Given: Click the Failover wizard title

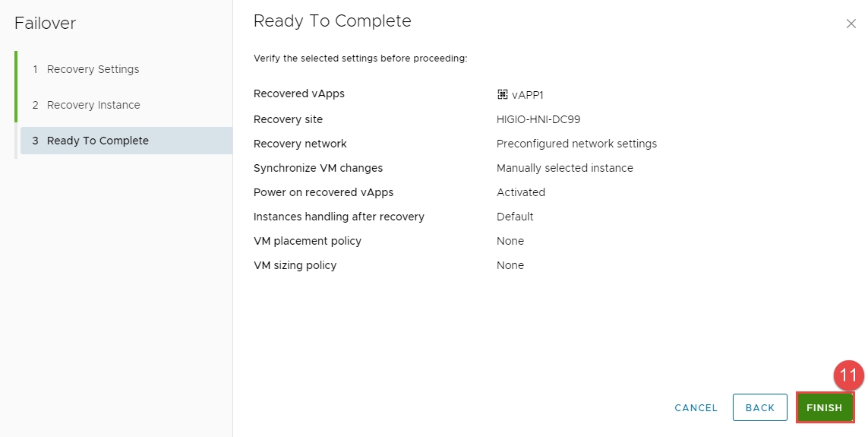Looking at the screenshot, I should [46, 24].
